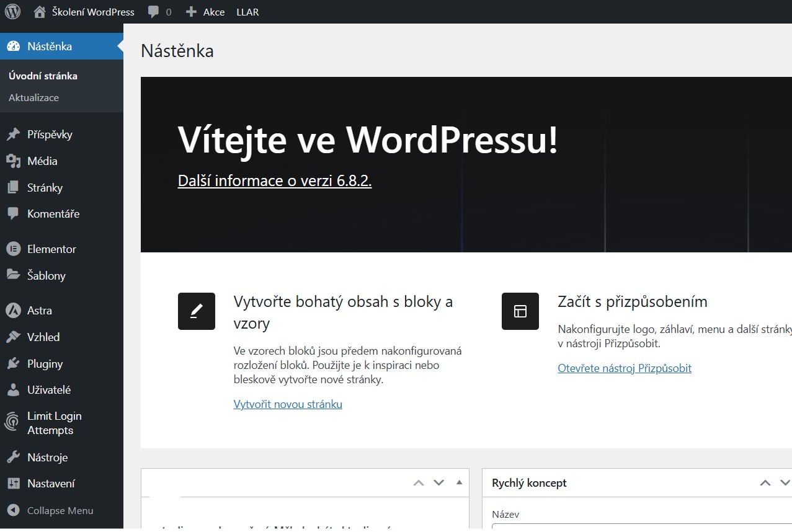
Task: Open Otevřete nástroj Přizpůsobit
Action: tap(624, 368)
